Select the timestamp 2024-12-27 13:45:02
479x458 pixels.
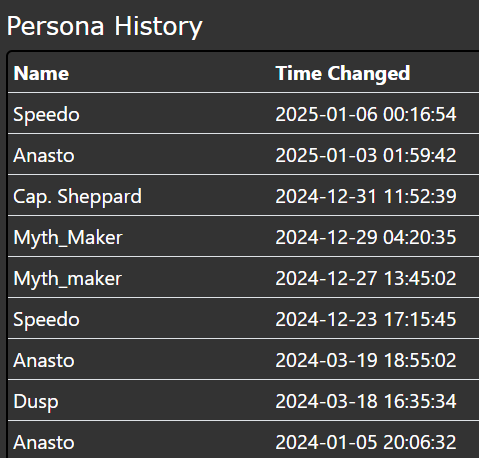pos(366,279)
